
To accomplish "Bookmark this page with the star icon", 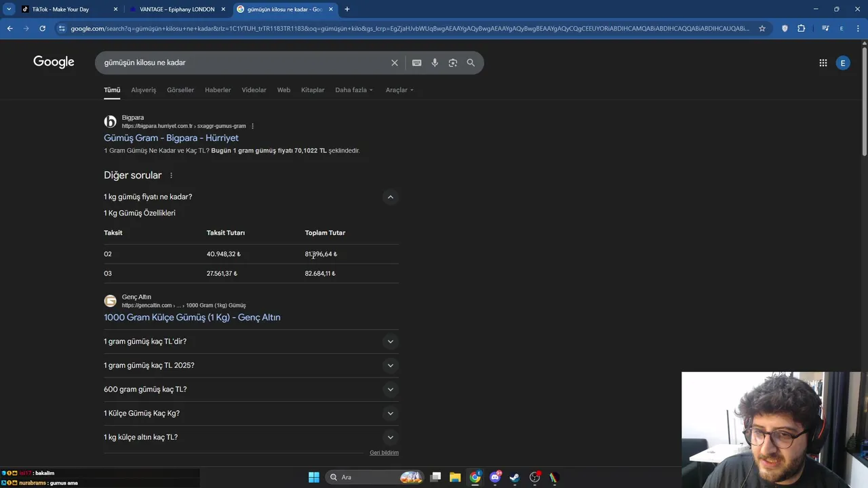I will coord(762,28).
